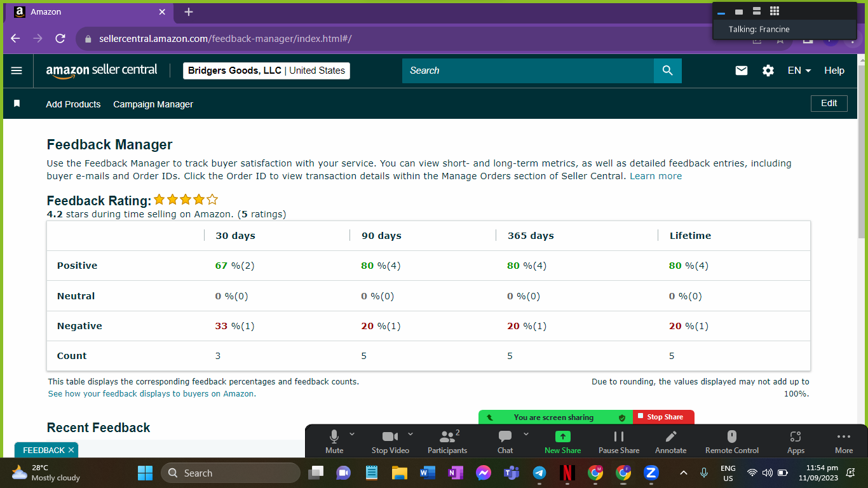Reload the Amazon page in Chrome
This screenshot has width=868, height=488.
[x=60, y=39]
